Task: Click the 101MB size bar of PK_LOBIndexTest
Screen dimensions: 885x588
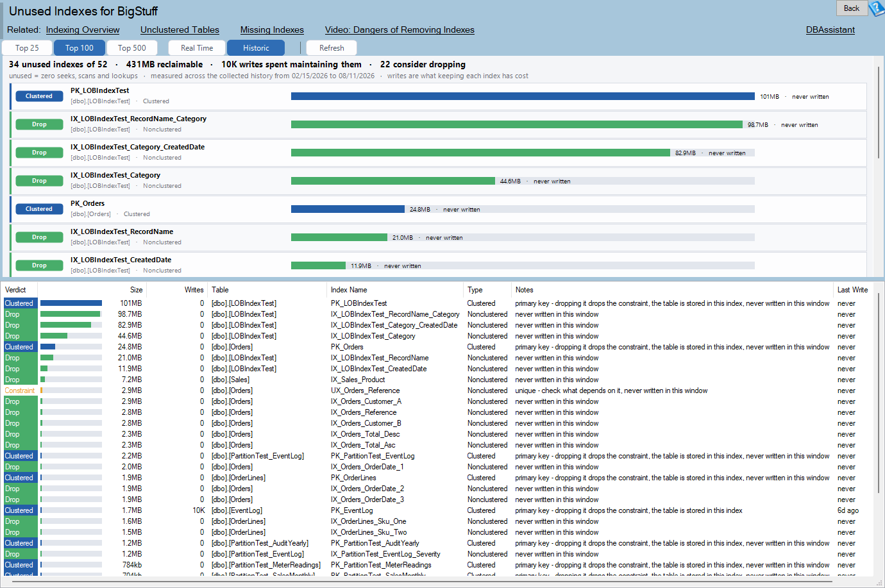Action: (x=523, y=96)
